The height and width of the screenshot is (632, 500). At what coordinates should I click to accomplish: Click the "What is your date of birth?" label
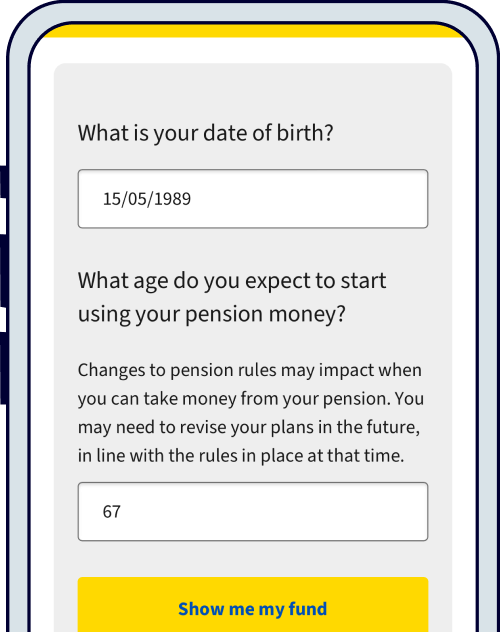pos(205,133)
